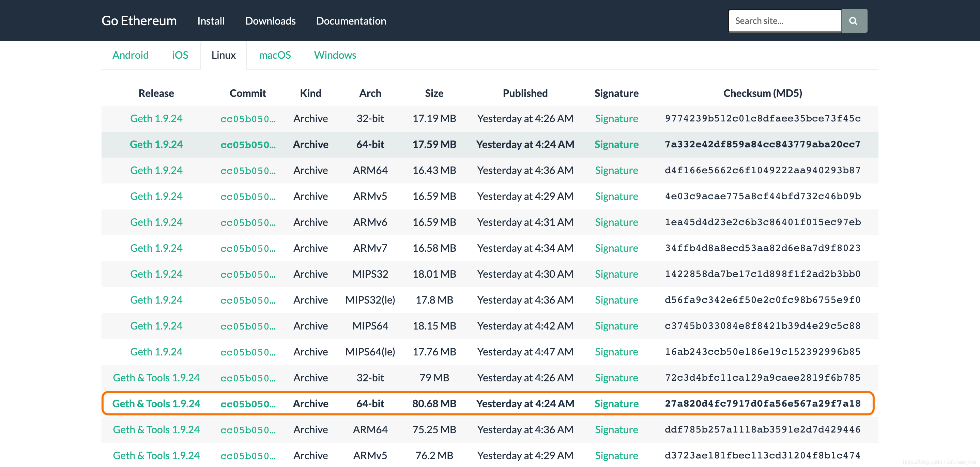This screenshot has width=980, height=468.
Task: Download Geth 1.9.24 ARMv7 release
Action: [156, 248]
